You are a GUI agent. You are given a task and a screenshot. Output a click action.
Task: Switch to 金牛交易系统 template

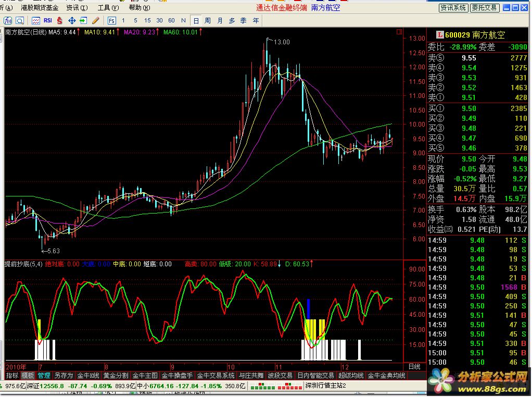click(x=216, y=376)
